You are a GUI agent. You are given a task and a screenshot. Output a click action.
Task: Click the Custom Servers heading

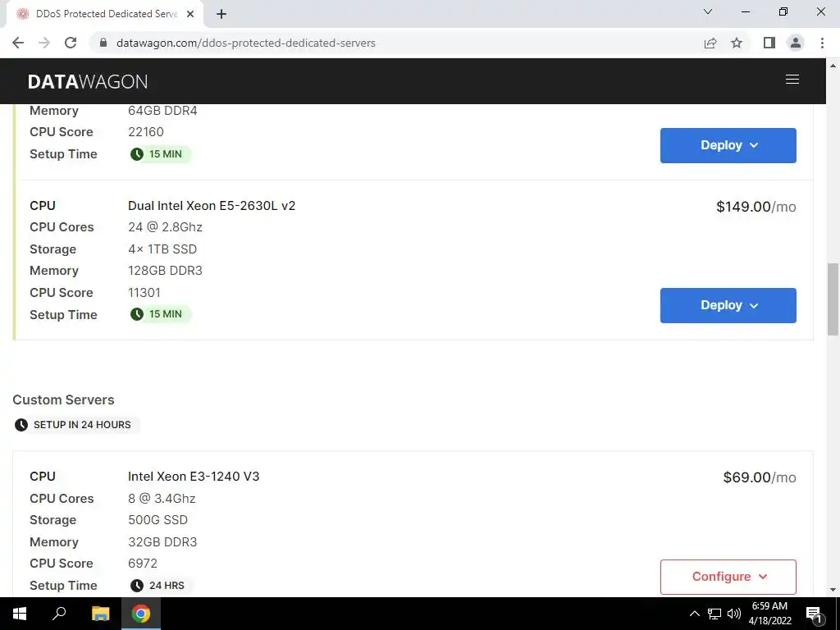(63, 399)
